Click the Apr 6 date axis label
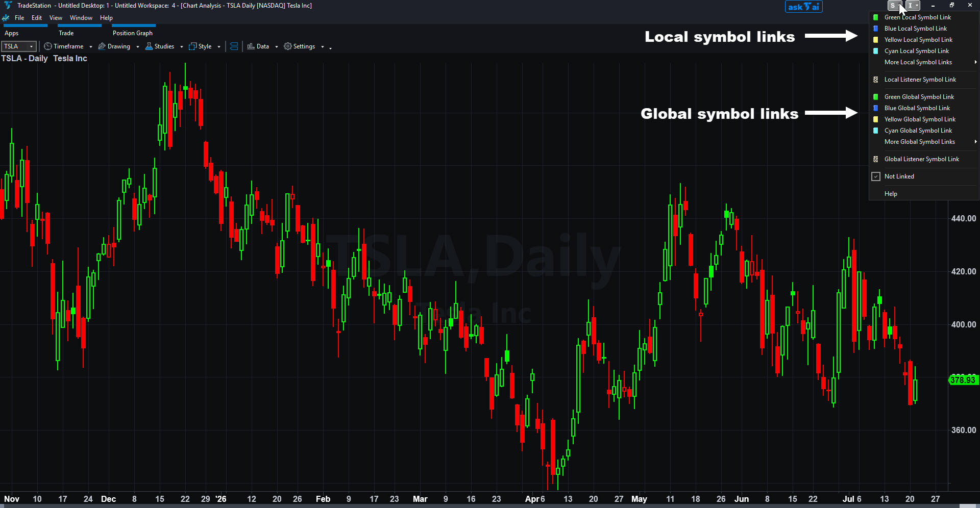 point(535,499)
